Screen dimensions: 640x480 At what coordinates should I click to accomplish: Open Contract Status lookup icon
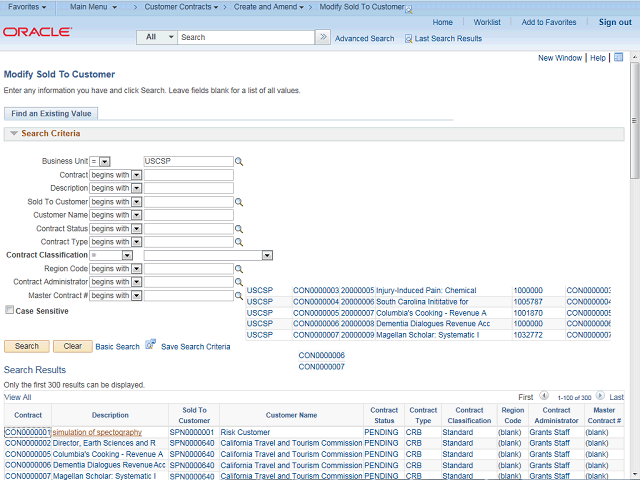pos(239,228)
